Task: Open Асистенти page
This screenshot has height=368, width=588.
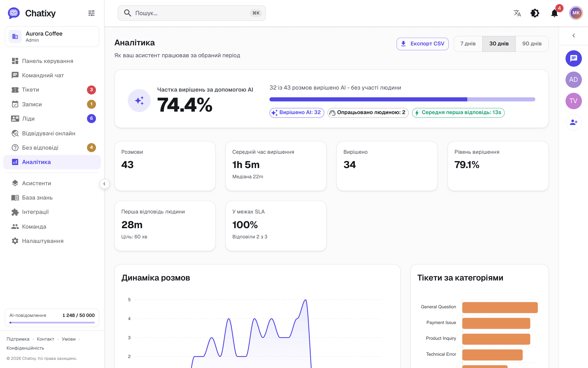Action: tap(52, 183)
